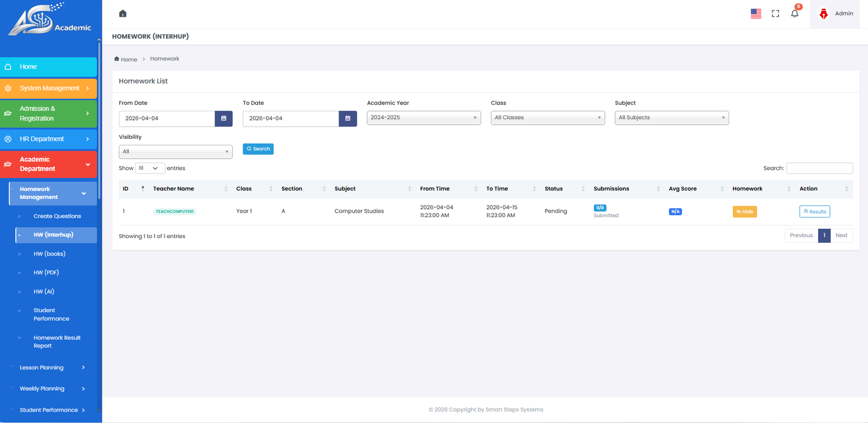
Task: Focus the table Search input box
Action: (x=819, y=168)
